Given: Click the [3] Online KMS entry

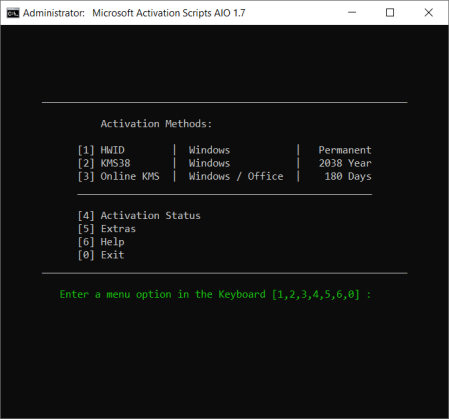Looking at the screenshot, I should (118, 176).
